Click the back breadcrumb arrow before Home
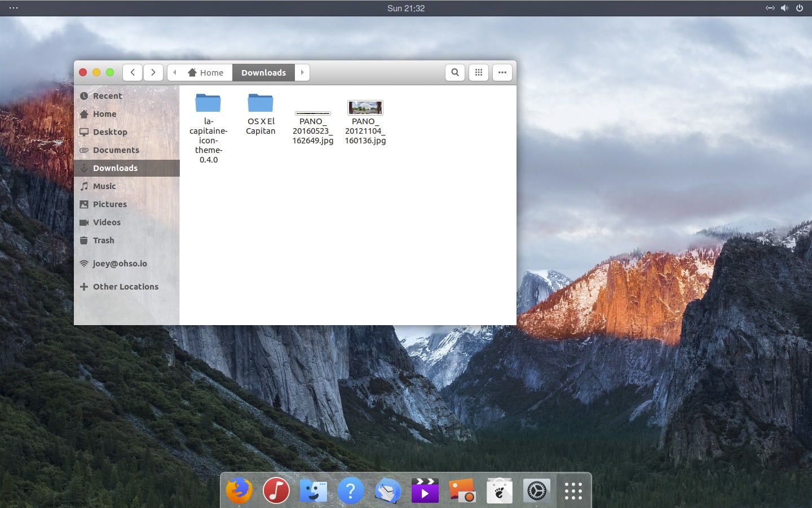The width and height of the screenshot is (812, 508). pos(175,72)
